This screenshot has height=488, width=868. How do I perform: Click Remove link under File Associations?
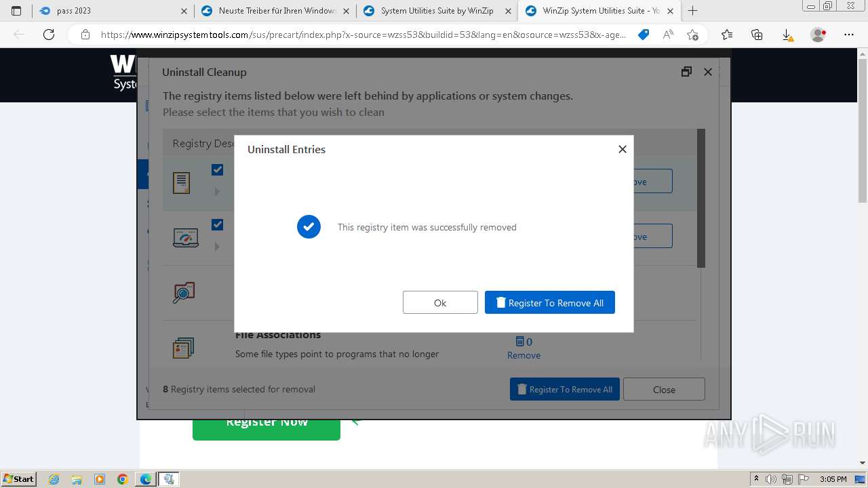coord(524,355)
